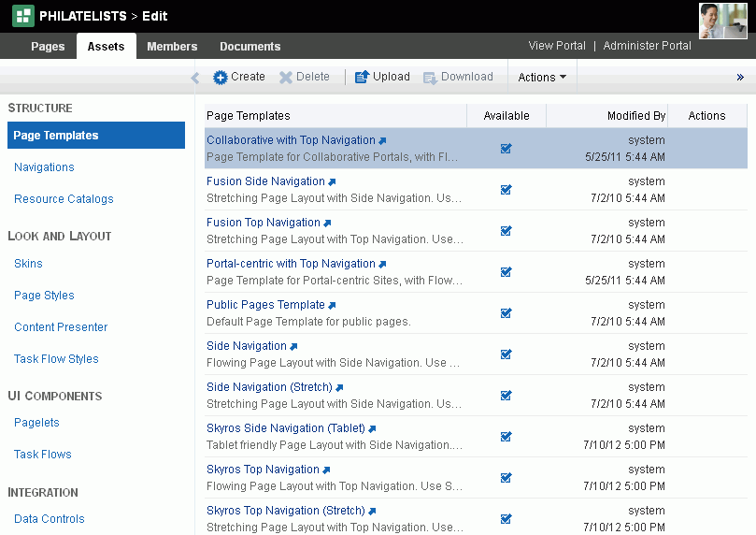Click the green portal logo icon
The height and width of the screenshot is (535, 756).
[x=22, y=16]
